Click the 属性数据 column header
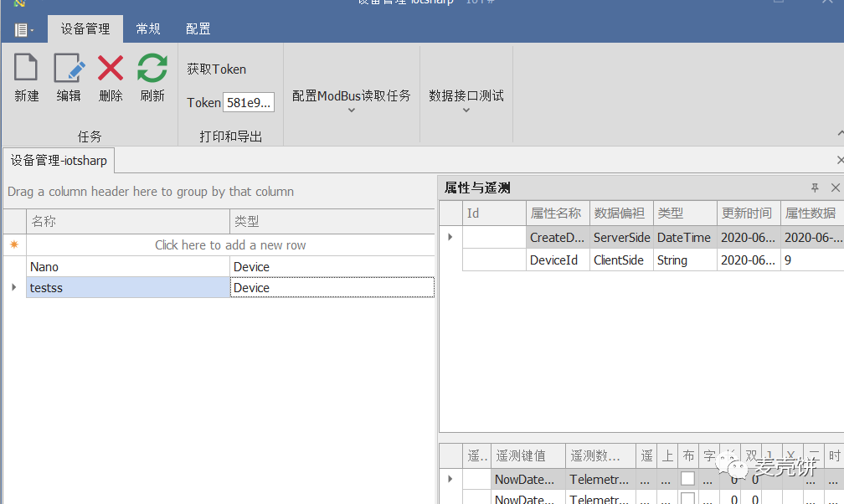844x504 pixels. coord(812,213)
